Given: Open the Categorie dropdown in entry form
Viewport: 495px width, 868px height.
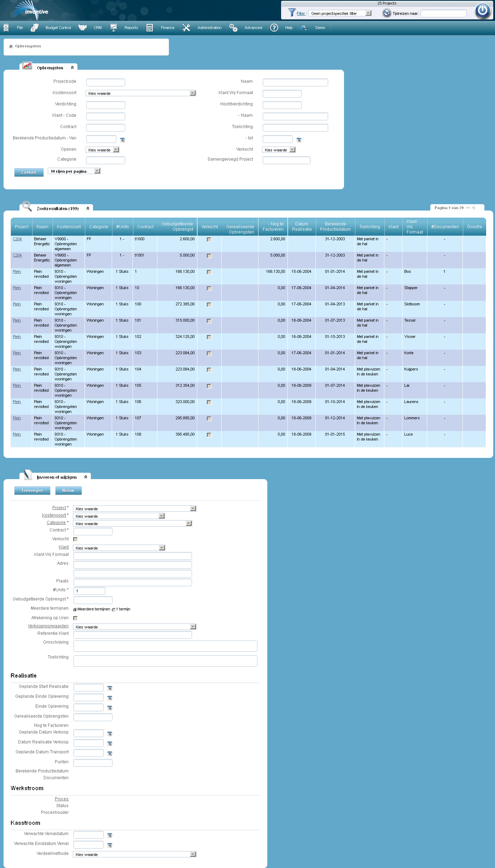Looking at the screenshot, I should click(x=133, y=523).
